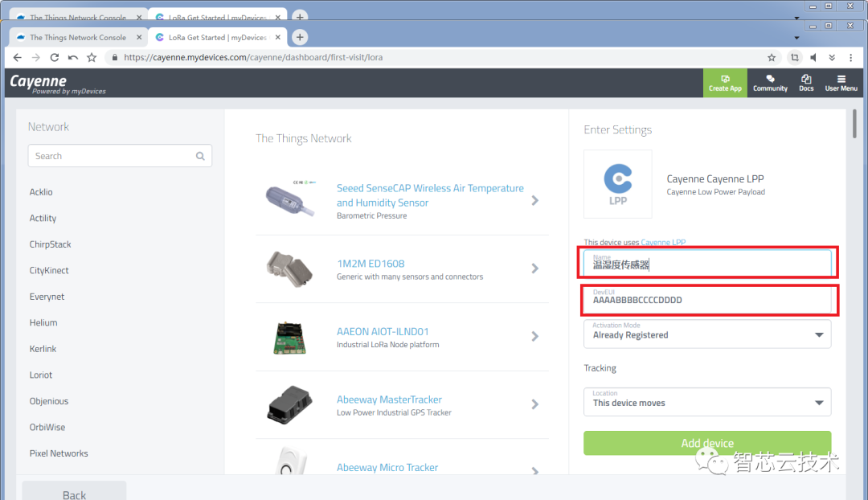Viewport: 868px width, 500px height.
Task: Open the Location tracking dropdown
Action: click(x=707, y=402)
